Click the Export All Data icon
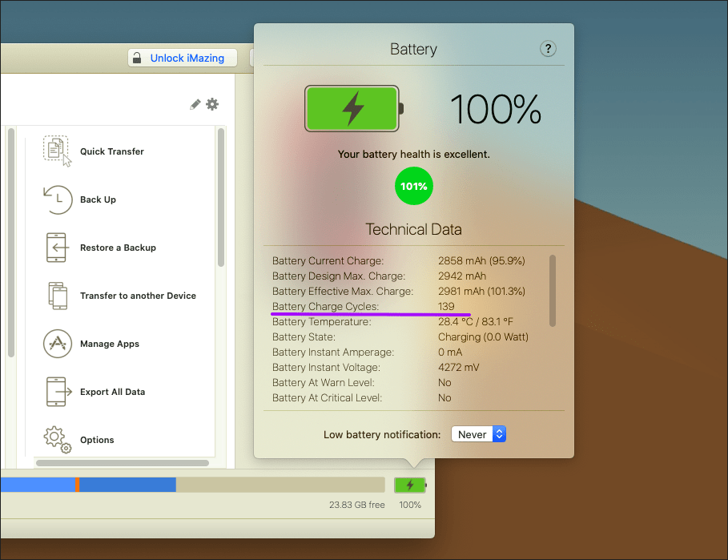The width and height of the screenshot is (728, 560). [57, 392]
